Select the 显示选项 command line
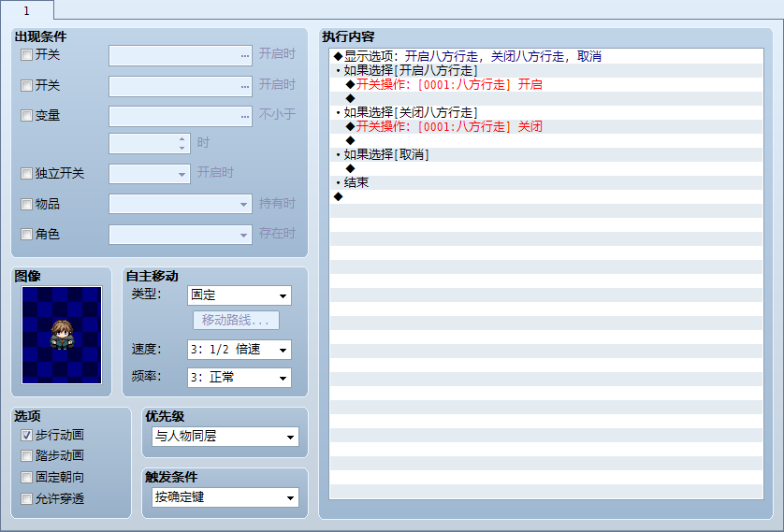This screenshot has height=532, width=784. [x=546, y=56]
